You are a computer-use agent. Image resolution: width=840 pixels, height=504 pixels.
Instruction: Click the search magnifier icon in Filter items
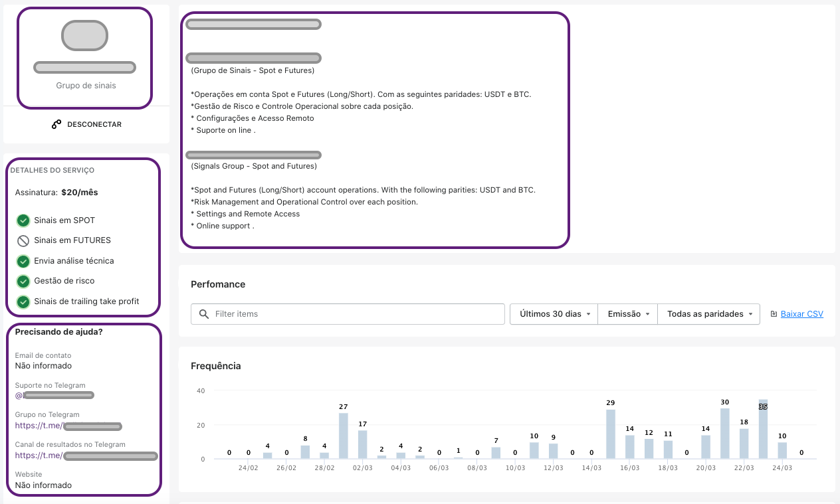[203, 314]
